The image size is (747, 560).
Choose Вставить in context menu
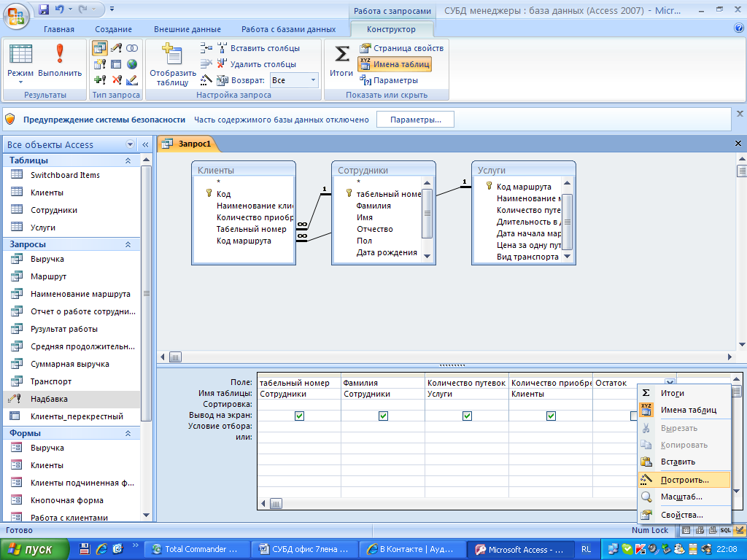(684, 462)
